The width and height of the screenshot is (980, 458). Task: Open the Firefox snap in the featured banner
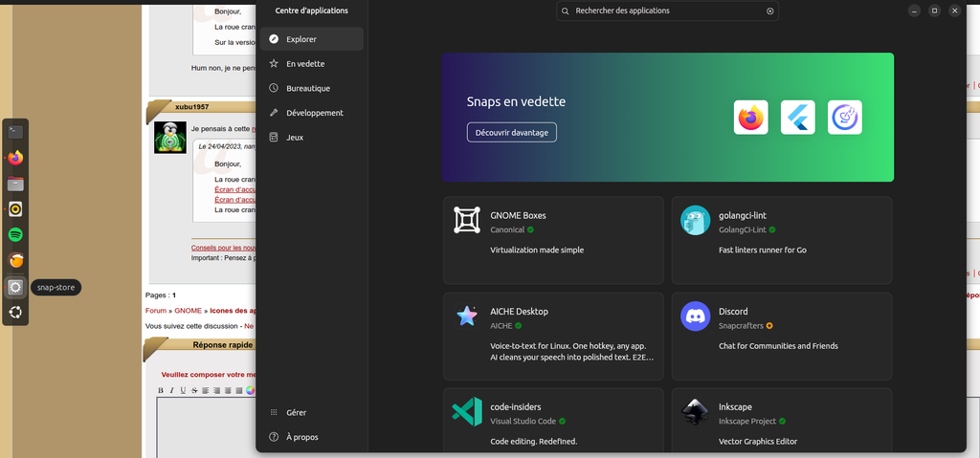[750, 118]
